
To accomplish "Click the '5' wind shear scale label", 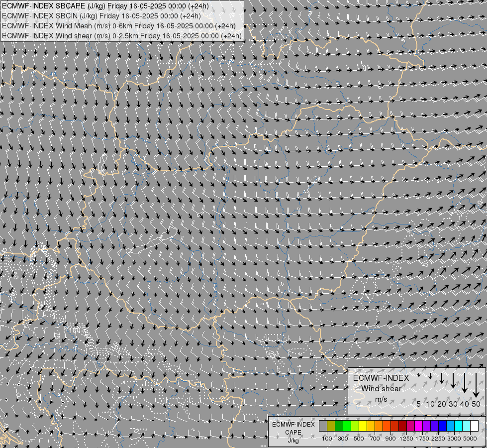I will [x=419, y=404].
